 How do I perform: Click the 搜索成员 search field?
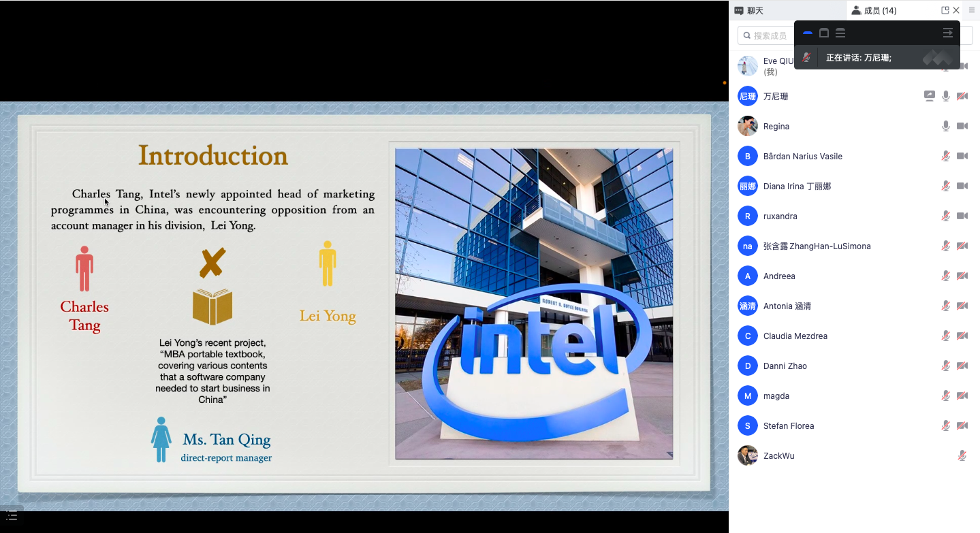pos(766,35)
